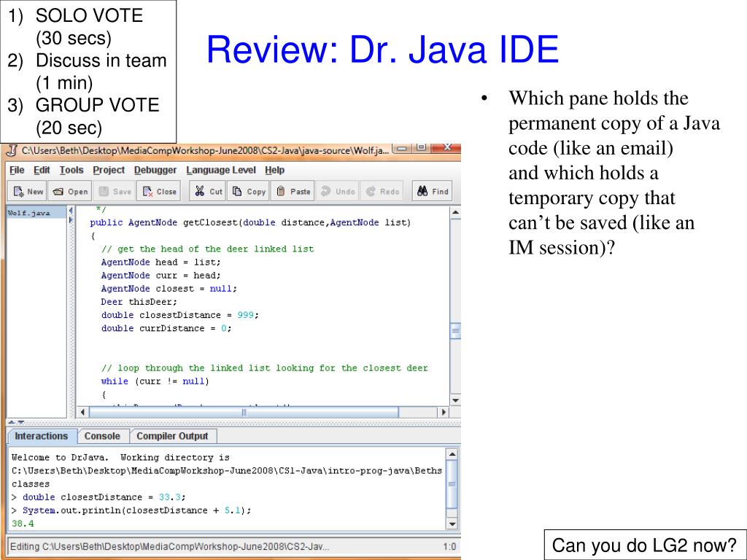This screenshot has width=747, height=560.
Task: Click the 'Discuss in team' instruction text
Action: pyautogui.click(x=101, y=61)
